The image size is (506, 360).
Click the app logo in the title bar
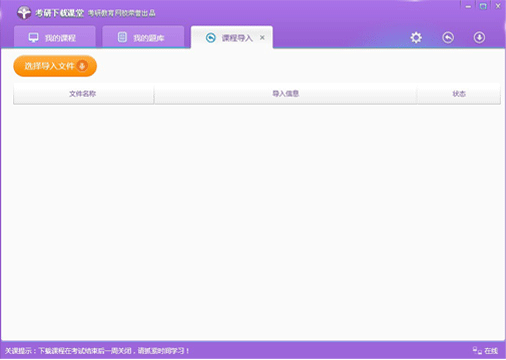click(x=24, y=13)
